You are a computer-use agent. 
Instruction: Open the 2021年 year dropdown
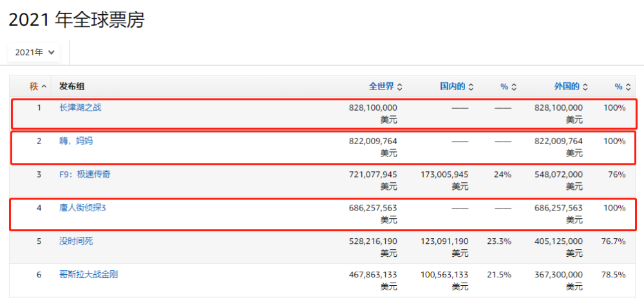pos(34,53)
